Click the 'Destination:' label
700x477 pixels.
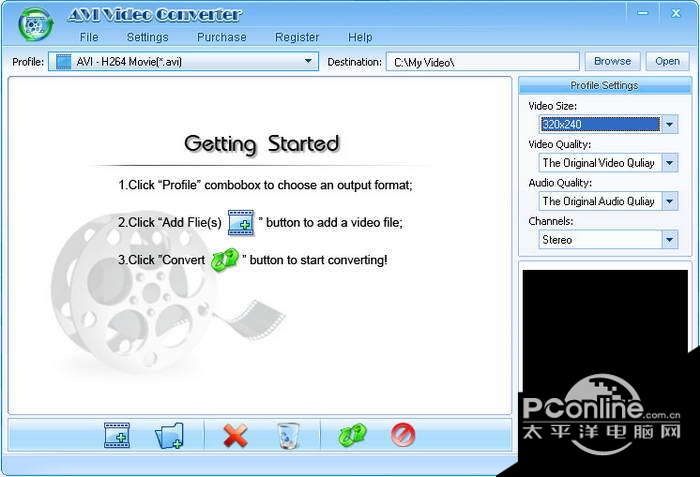pyautogui.click(x=354, y=62)
